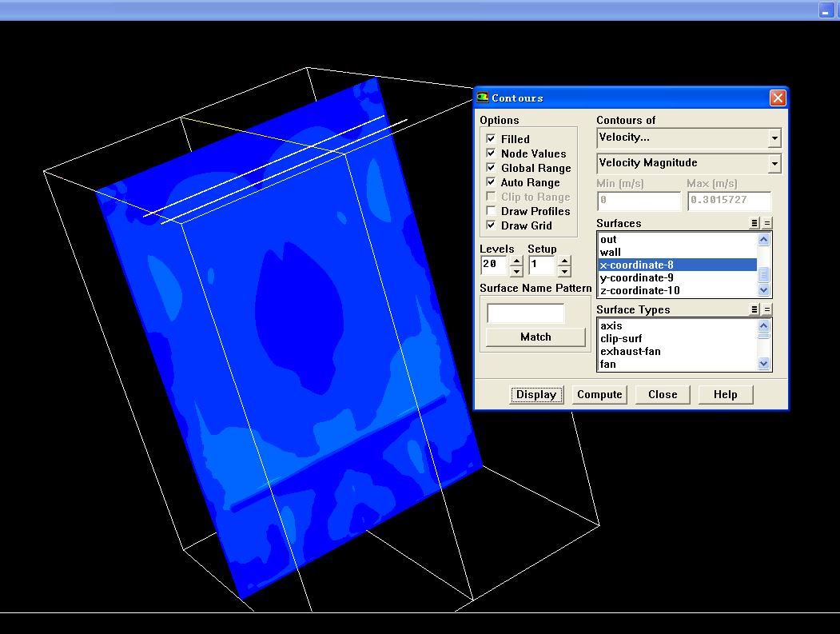Select all entries in Surfaces list

pyautogui.click(x=754, y=223)
